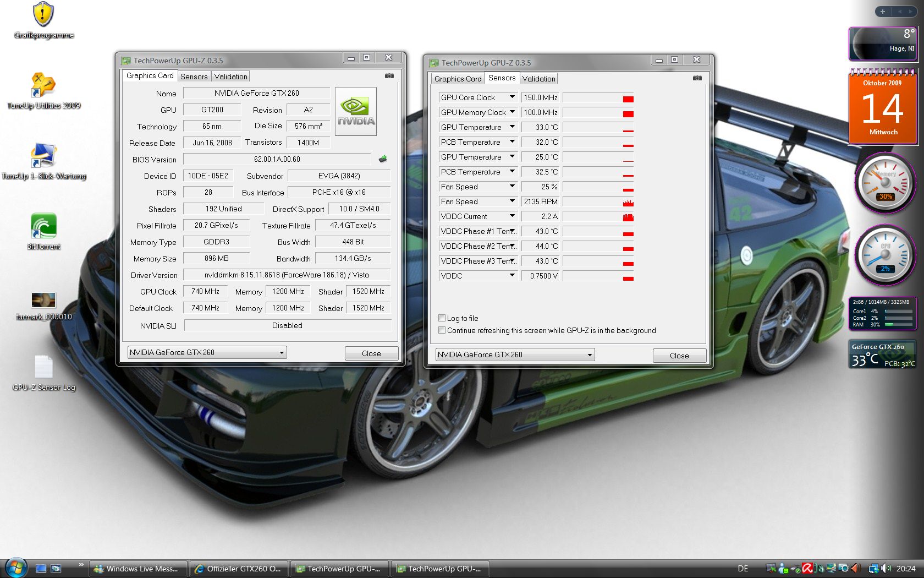This screenshot has height=578, width=924.
Task: Switch to Validation tab in left GPU-Z window
Action: click(231, 77)
